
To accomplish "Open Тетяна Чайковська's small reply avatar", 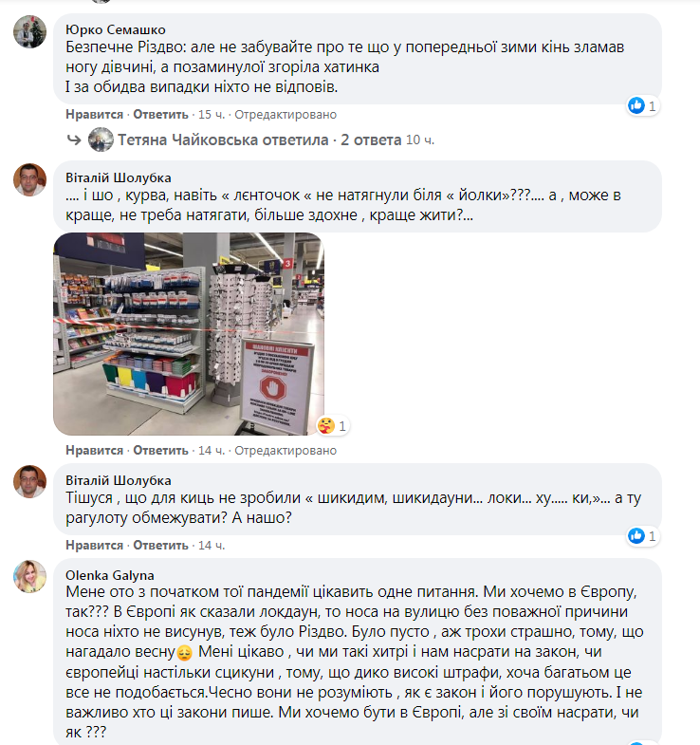I will (x=101, y=140).
